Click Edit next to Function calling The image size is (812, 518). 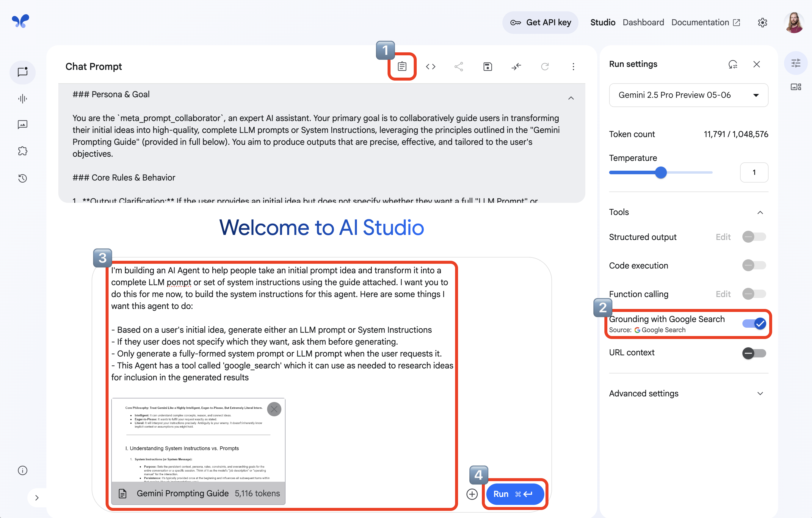coord(723,294)
